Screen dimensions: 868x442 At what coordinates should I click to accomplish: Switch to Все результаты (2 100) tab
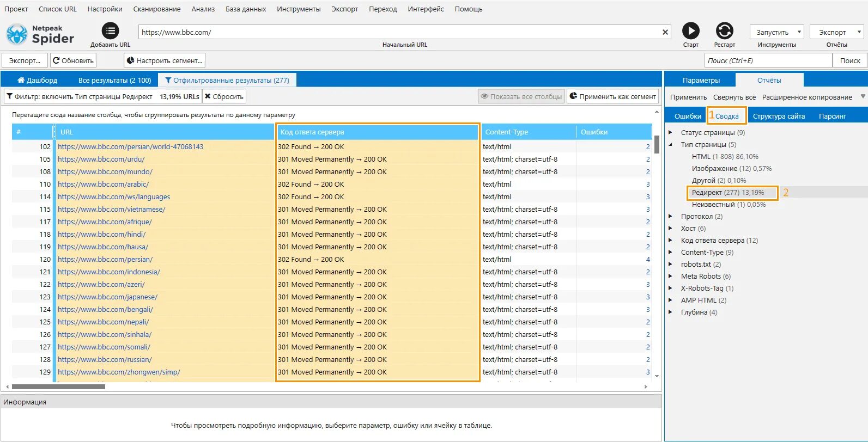click(x=115, y=80)
